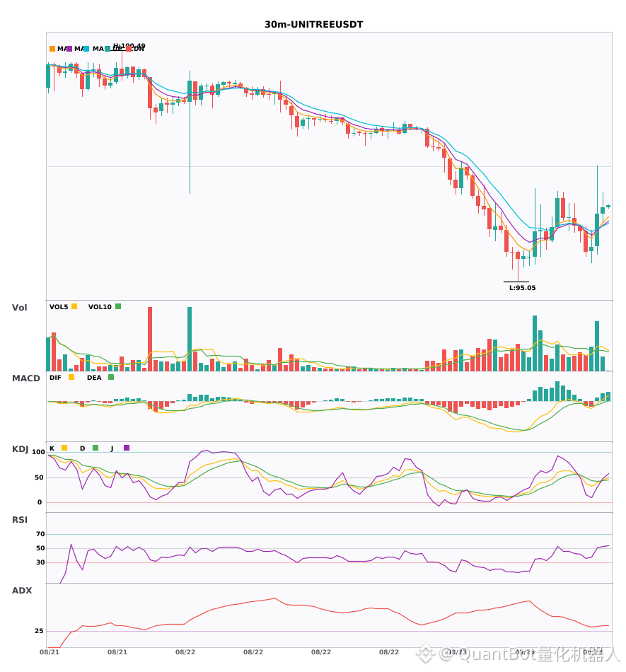Click the KDJ panel label
The width and height of the screenshot is (626, 672).
(x=20, y=449)
